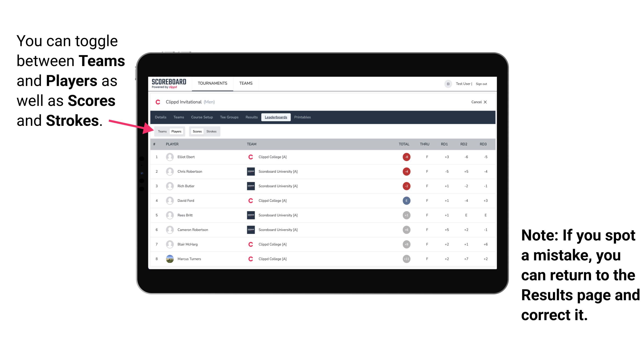Viewport: 644px width, 346px height.
Task: Expand the Tee Groups section
Action: click(x=228, y=118)
